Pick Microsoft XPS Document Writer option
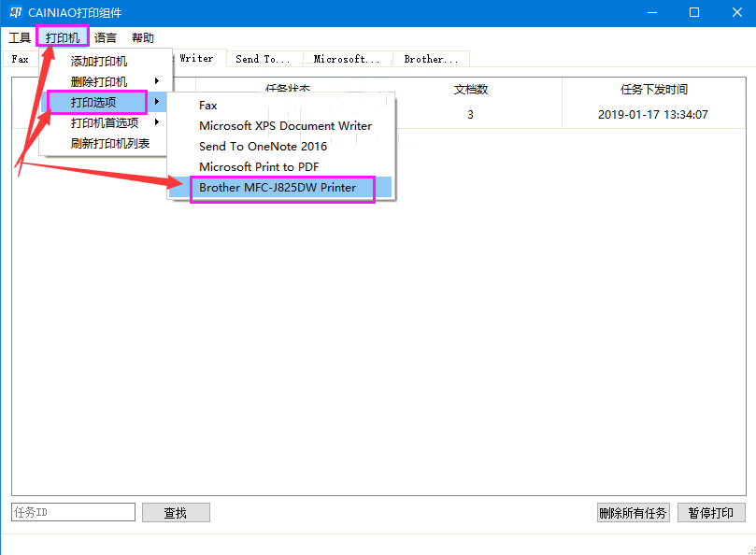Screen dimensions: 756x555 point(285,126)
